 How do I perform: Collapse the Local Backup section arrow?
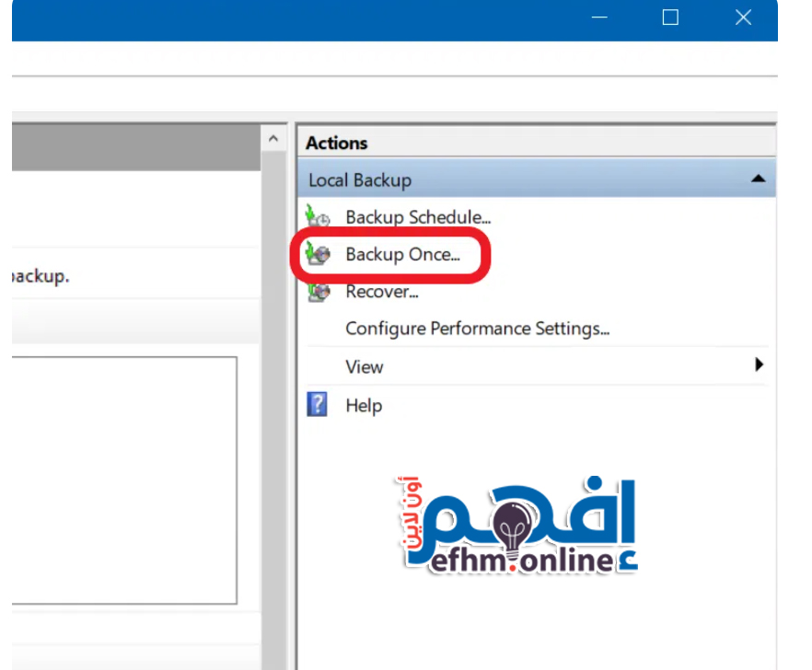click(x=758, y=179)
